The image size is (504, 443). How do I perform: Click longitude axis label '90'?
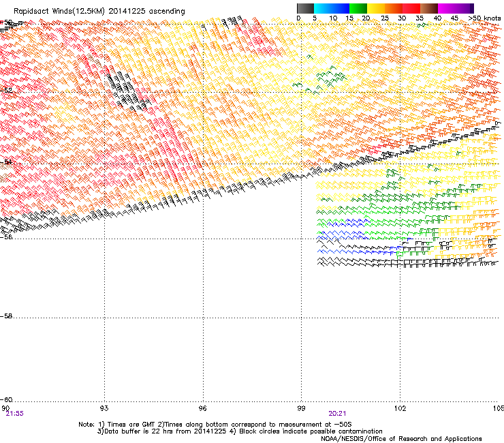point(5,408)
